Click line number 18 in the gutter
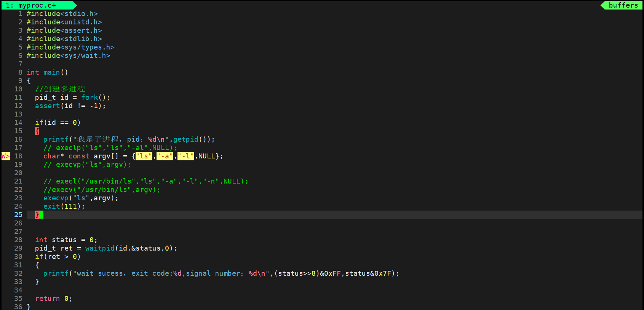The height and width of the screenshot is (310, 644). [18, 156]
